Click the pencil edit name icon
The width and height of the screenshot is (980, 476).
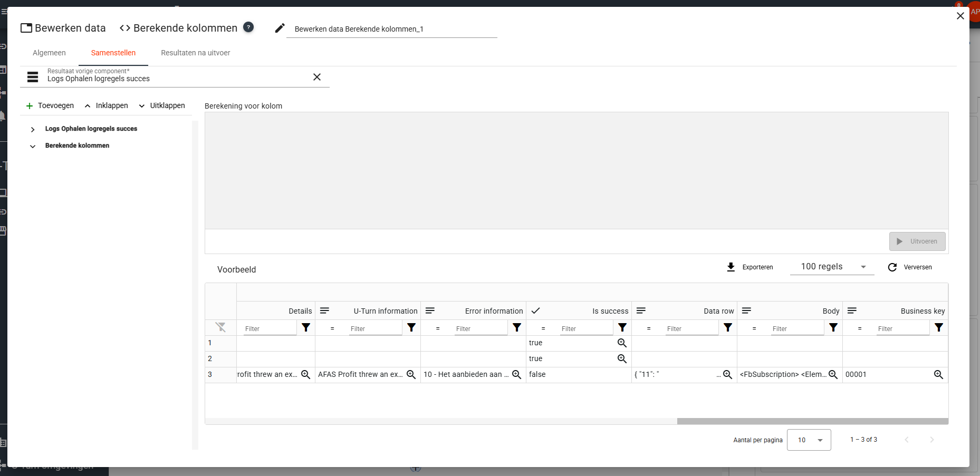point(280,28)
